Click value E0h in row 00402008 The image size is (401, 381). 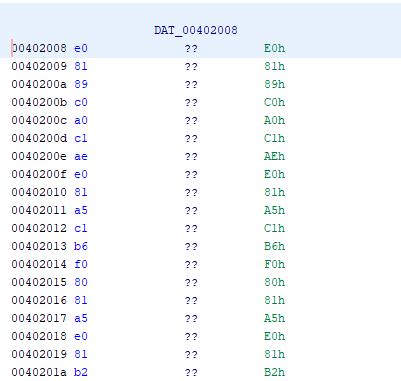274,48
